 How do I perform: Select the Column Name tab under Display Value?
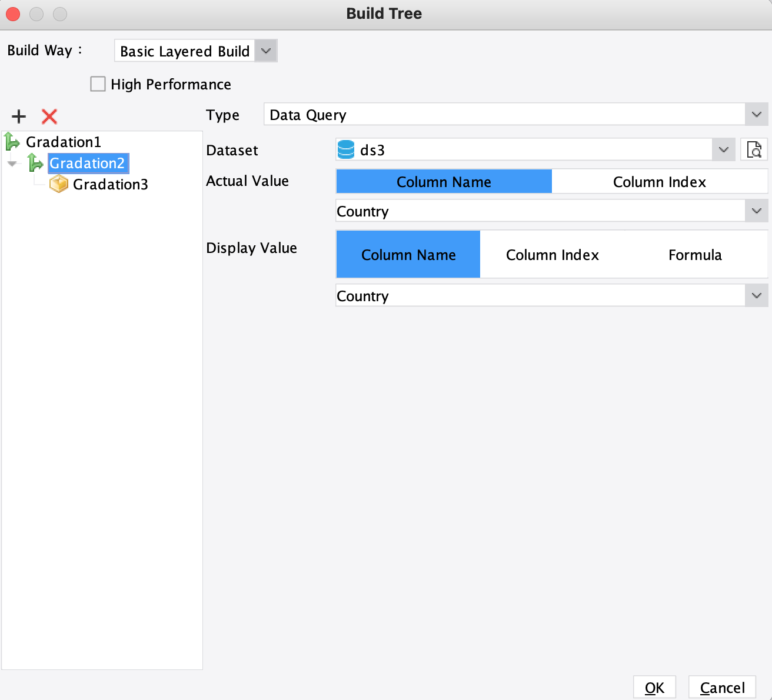(x=408, y=254)
